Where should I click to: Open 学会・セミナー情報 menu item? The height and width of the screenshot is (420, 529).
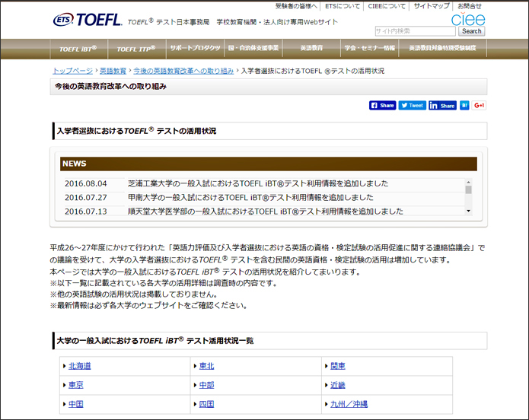tap(370, 48)
